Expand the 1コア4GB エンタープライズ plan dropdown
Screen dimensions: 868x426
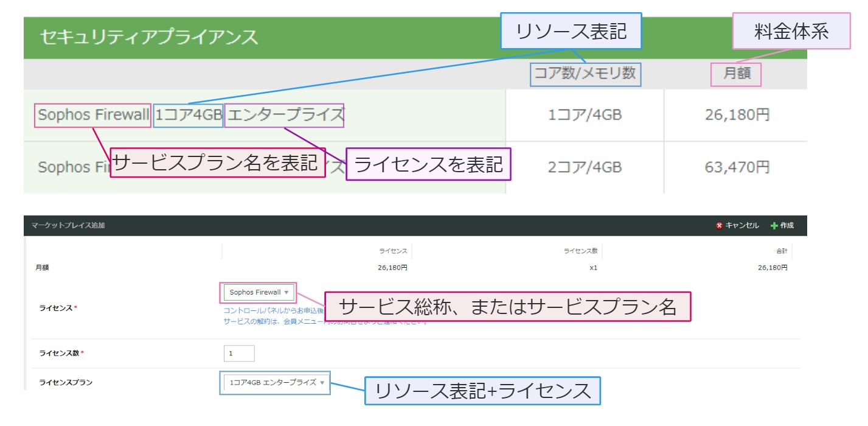click(275, 383)
